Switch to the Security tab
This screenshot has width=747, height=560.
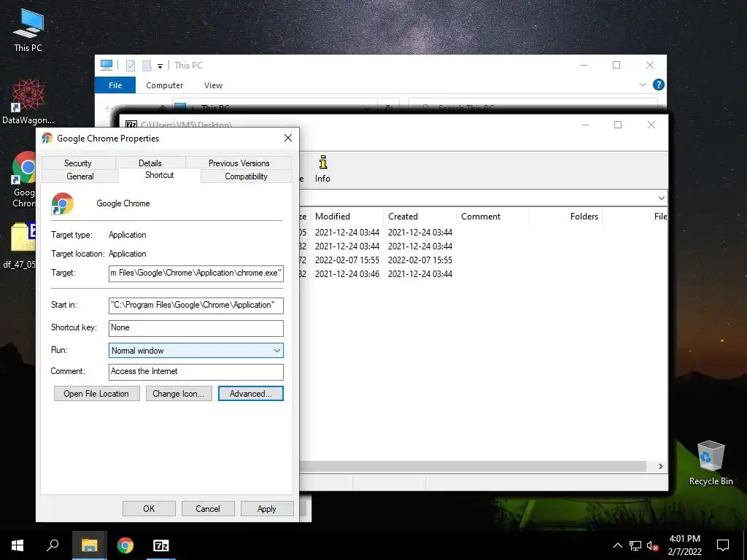pos(77,163)
